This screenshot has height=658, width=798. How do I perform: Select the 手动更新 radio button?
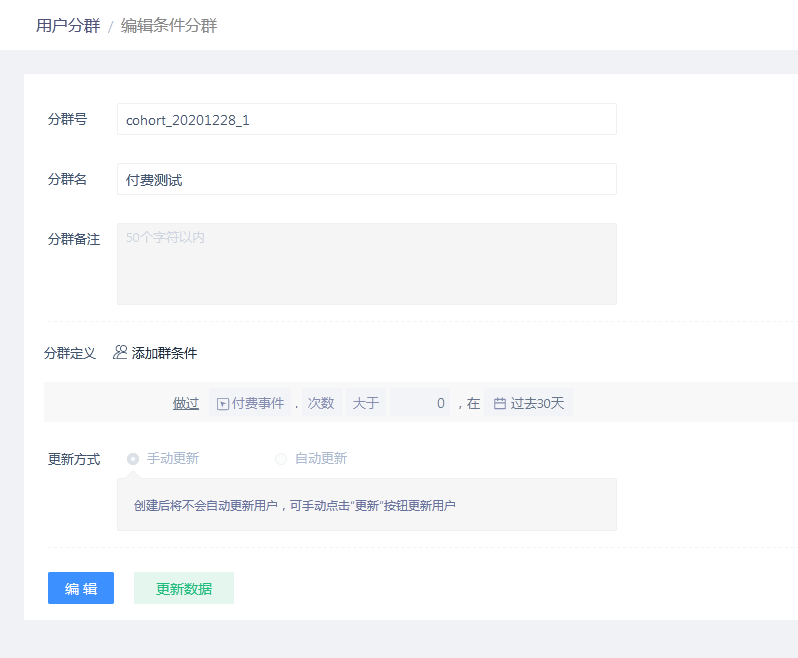[133, 459]
